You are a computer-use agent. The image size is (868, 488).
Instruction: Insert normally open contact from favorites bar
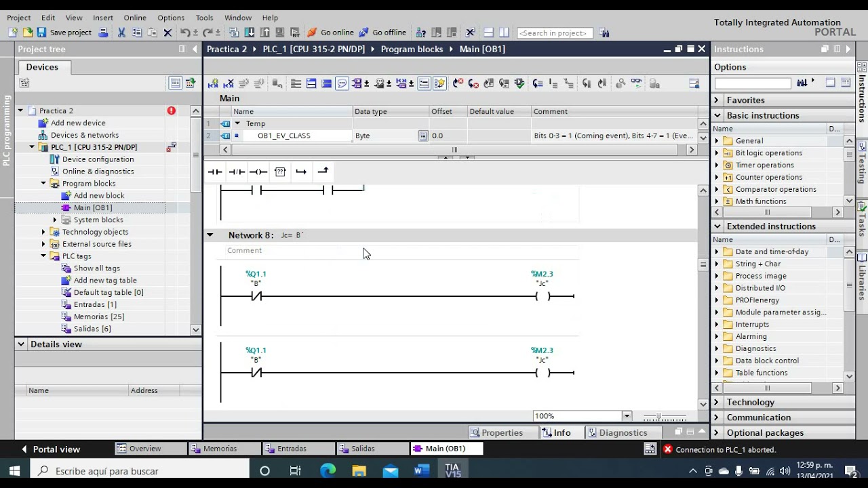click(215, 172)
